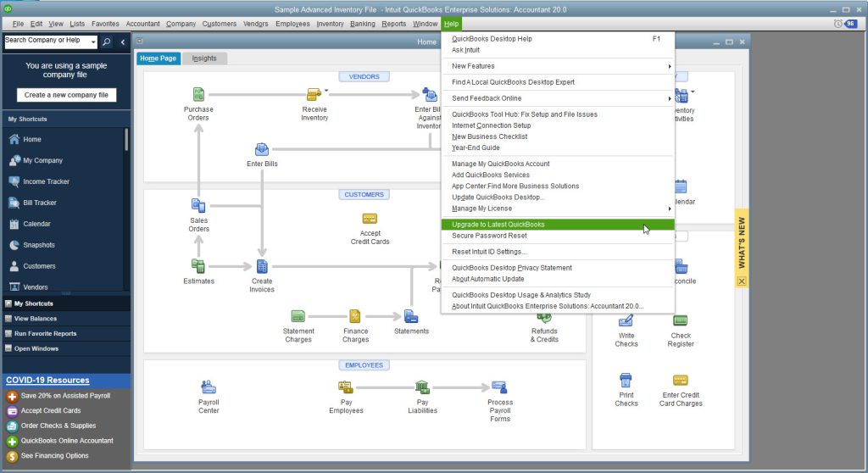Open the Enter Bills icon
Screen dimensions: 868x473
[262, 149]
